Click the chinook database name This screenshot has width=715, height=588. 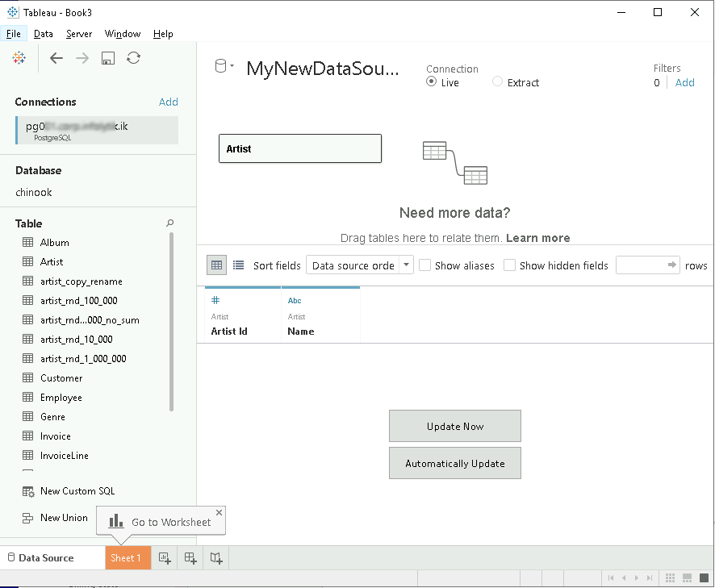point(34,192)
